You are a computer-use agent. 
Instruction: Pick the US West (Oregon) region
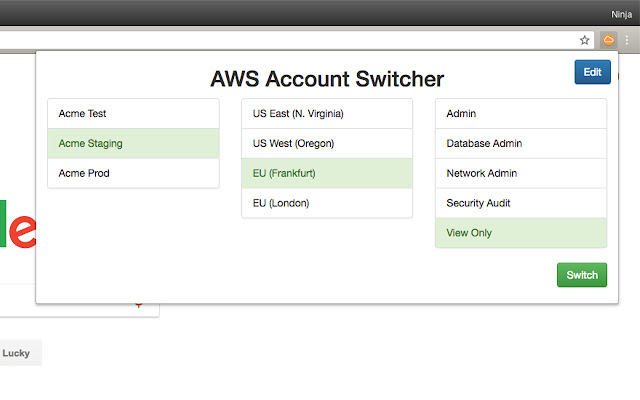tap(327, 143)
